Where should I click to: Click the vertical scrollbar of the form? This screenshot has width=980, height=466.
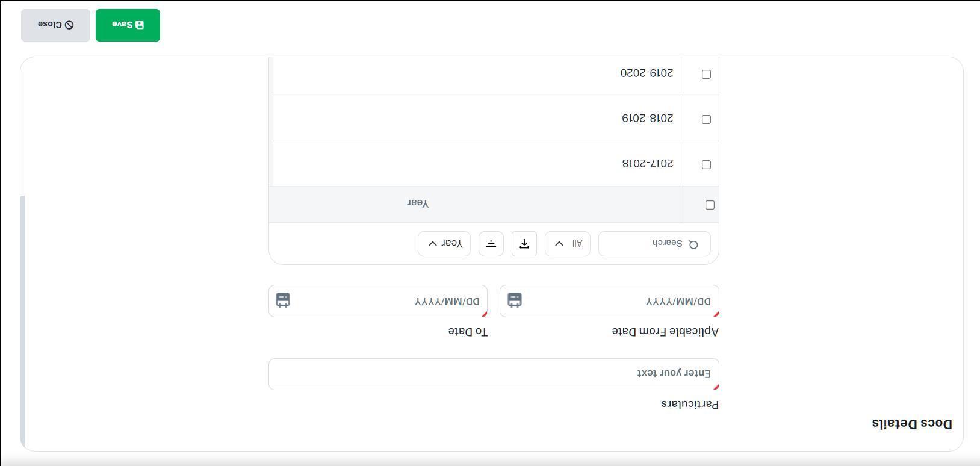click(23, 322)
